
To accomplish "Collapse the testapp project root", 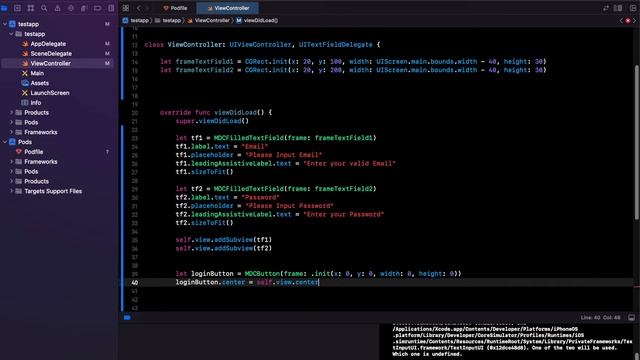I will point(5,24).
